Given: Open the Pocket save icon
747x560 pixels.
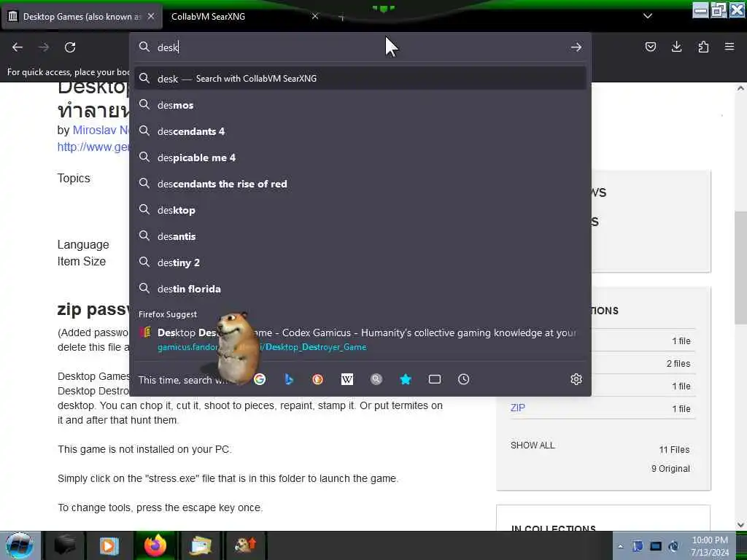Looking at the screenshot, I should coord(650,47).
